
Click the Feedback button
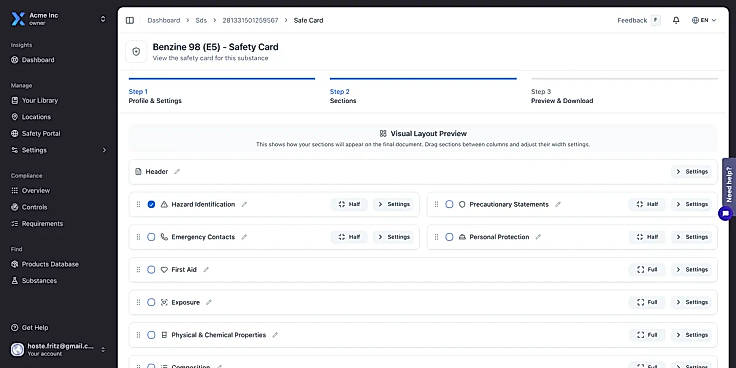[639, 20]
